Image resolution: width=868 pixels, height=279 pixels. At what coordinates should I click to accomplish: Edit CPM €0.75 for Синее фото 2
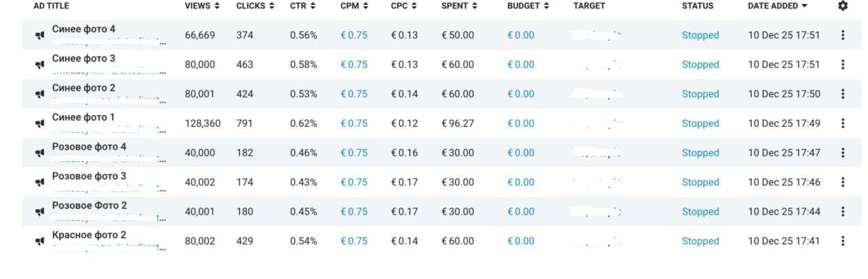pos(354,94)
